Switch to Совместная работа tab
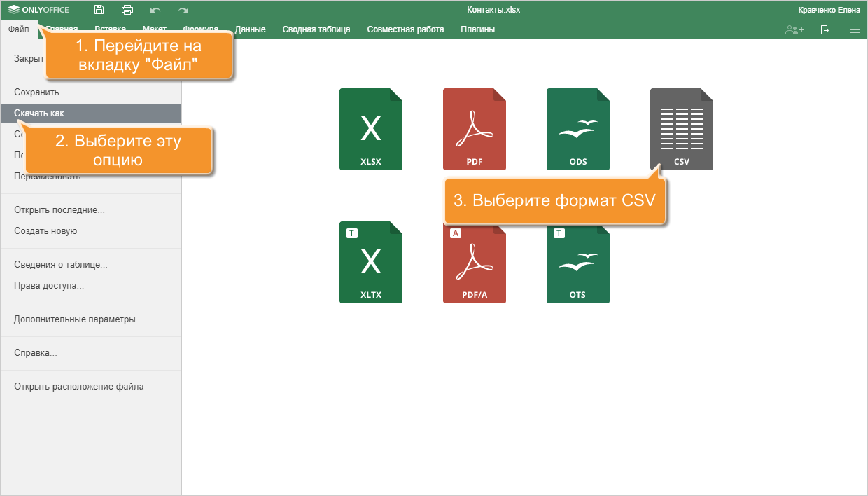Viewport: 868px width, 496px height. [x=405, y=29]
